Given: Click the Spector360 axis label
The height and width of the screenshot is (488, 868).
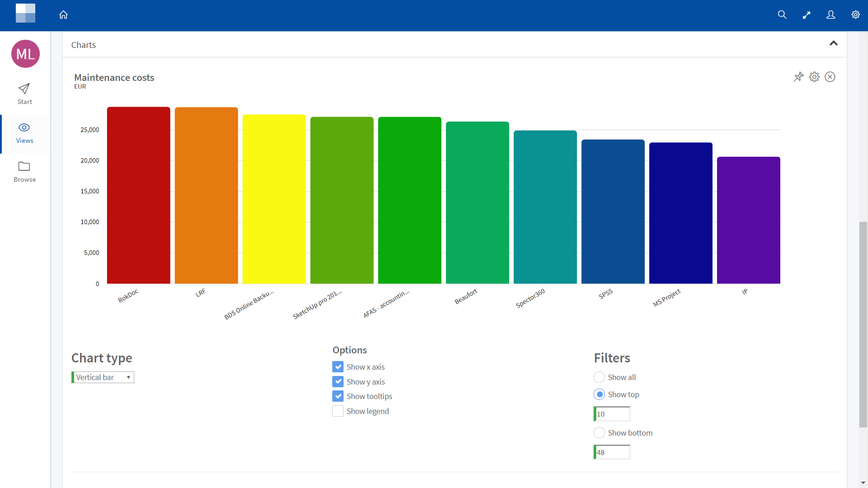Looking at the screenshot, I should (x=530, y=298).
